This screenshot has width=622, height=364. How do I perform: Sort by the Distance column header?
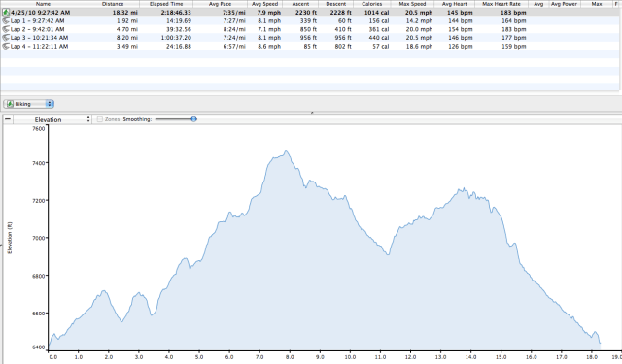113,4
